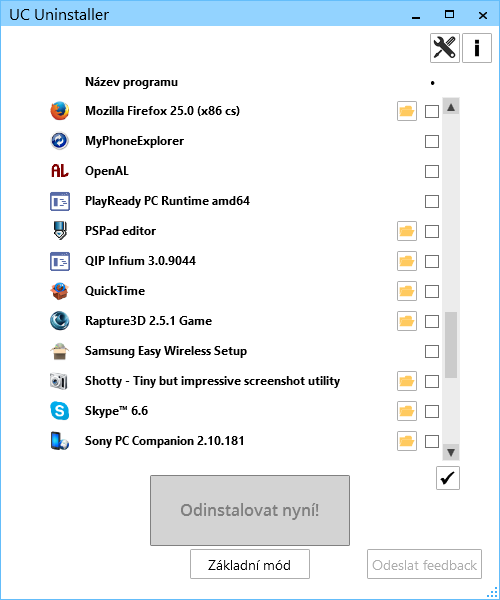Check the QIP Infium checkbox
Image resolution: width=500 pixels, height=600 pixels.
point(432,261)
